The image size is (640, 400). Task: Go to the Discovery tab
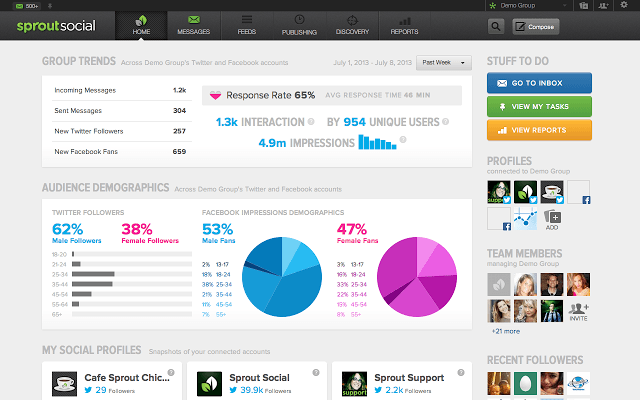tap(352, 25)
